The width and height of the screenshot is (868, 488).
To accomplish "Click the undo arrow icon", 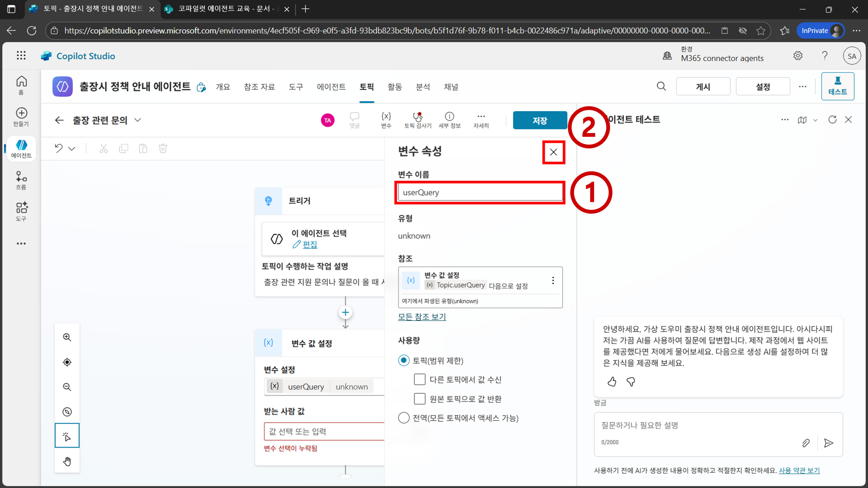I will [59, 148].
